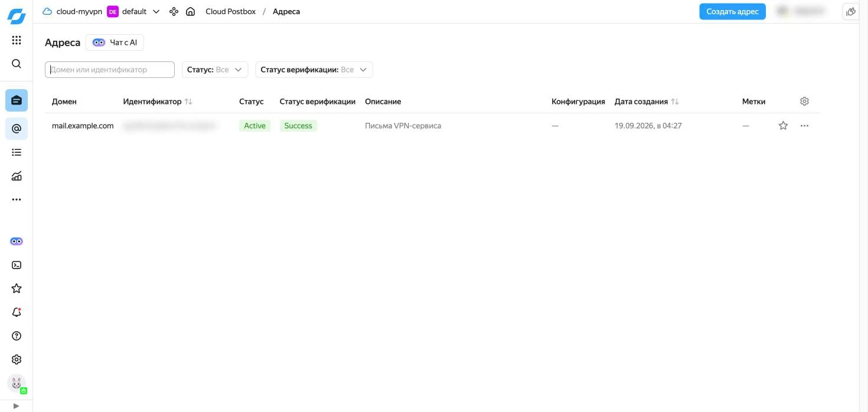Show more sidebar items (ellipsis)
Image resolution: width=868 pixels, height=412 pixels.
click(x=17, y=200)
